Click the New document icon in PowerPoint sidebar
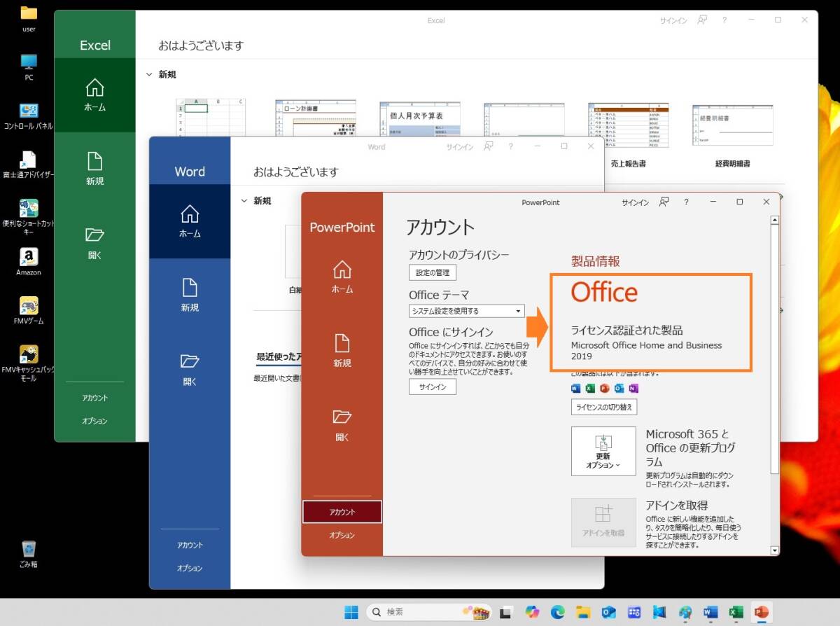Image resolution: width=840 pixels, height=626 pixels. 342,343
